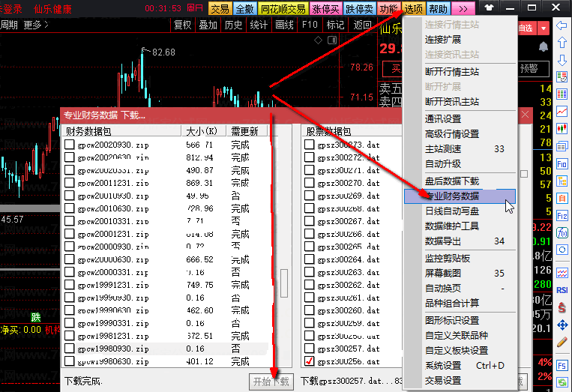This screenshot has height=392, width=572.
Task: Click the 画线 chart toolbar item
Action: coord(284,25)
